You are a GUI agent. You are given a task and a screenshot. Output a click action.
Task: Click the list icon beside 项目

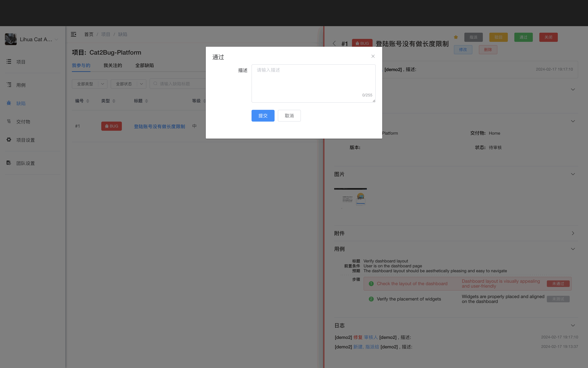click(x=9, y=62)
